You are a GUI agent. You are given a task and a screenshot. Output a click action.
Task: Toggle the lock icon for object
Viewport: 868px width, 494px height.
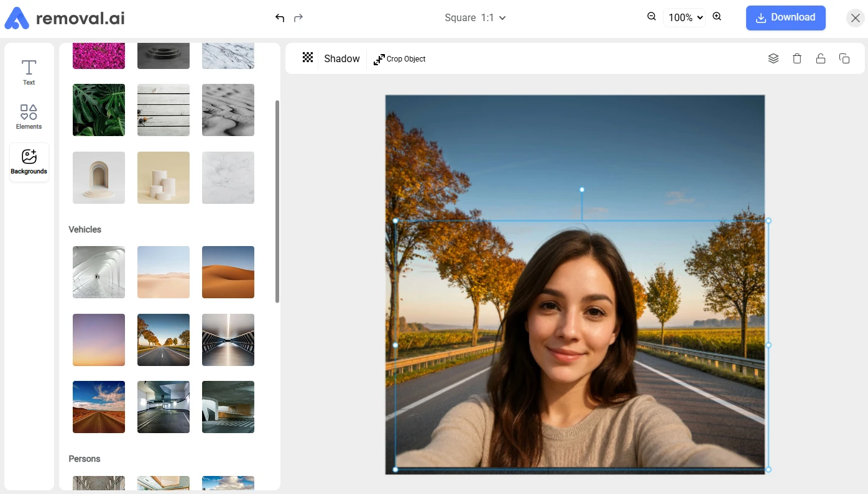point(821,58)
